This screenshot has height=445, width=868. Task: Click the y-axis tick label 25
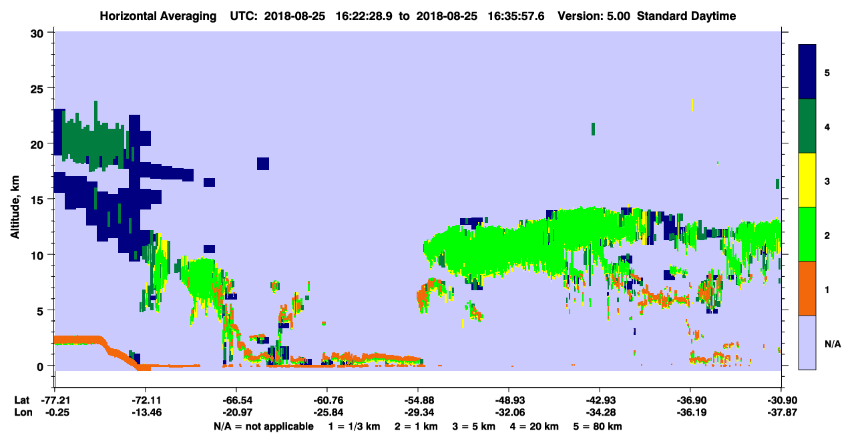pos(39,89)
